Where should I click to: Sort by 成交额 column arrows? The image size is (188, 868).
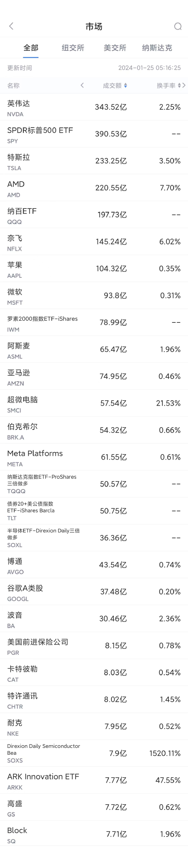pos(125,86)
